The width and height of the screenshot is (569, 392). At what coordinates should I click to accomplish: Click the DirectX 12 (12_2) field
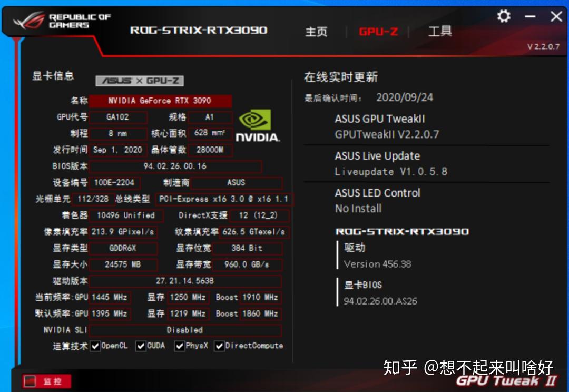coord(258,215)
